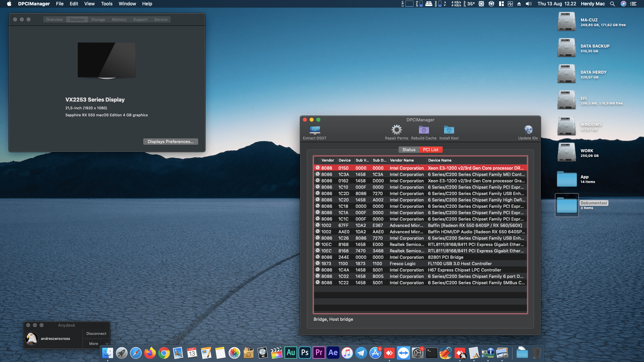The height and width of the screenshot is (362, 644).
Task: Sort PCI list by Device Name column header
Action: click(477, 160)
